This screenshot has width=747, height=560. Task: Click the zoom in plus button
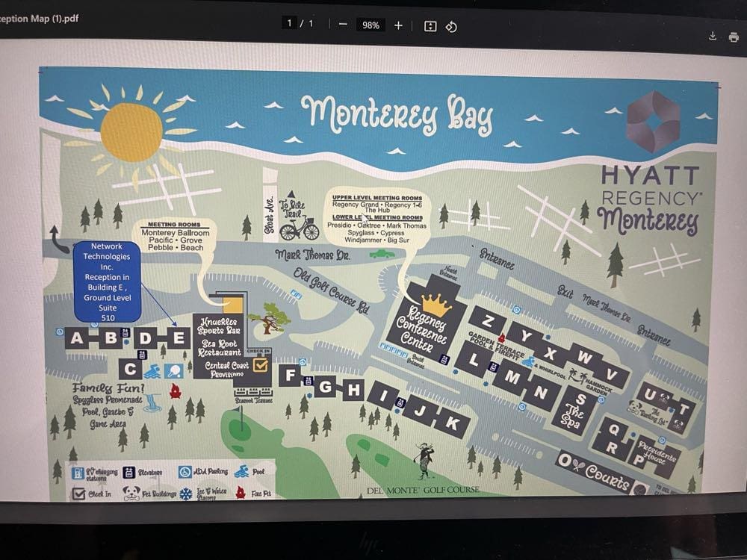pyautogui.click(x=398, y=25)
